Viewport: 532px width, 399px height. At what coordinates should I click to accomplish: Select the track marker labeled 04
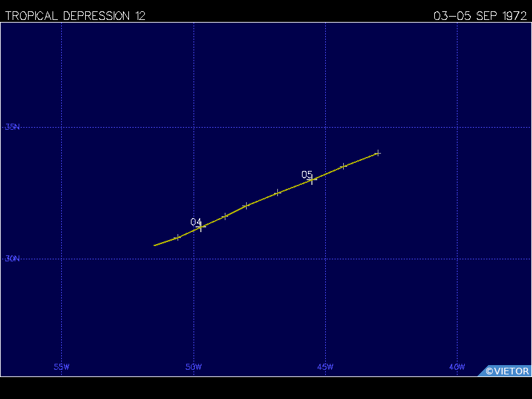(201, 226)
